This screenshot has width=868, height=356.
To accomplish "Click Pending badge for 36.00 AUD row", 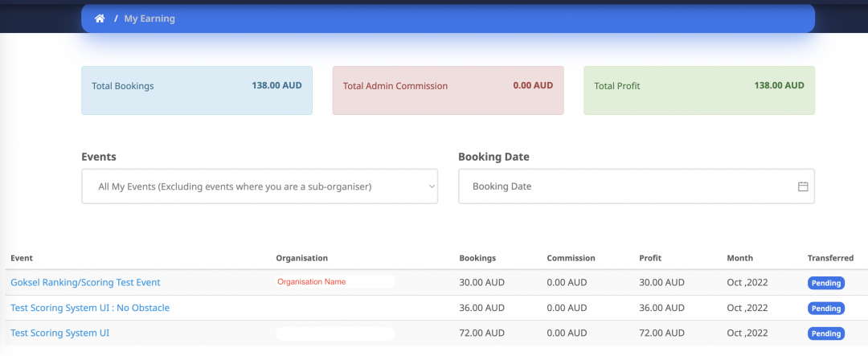I will 826,309.
